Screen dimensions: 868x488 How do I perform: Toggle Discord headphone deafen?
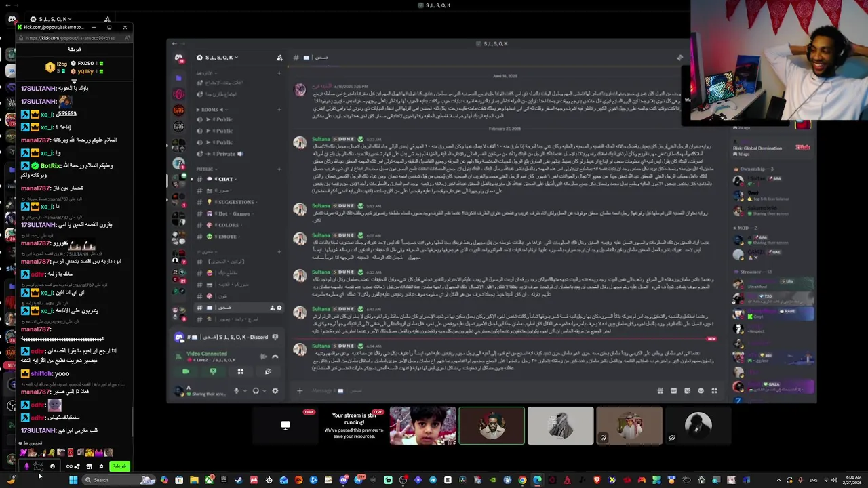(x=256, y=391)
